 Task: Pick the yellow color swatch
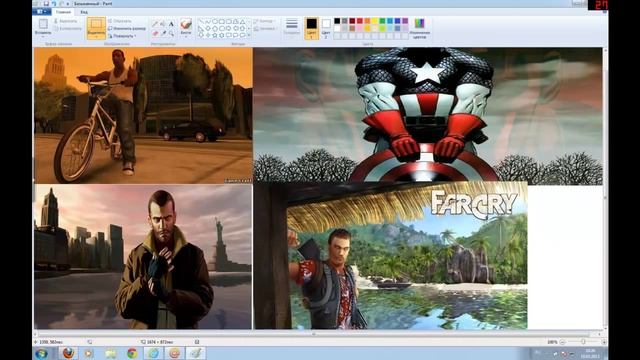[x=375, y=21]
